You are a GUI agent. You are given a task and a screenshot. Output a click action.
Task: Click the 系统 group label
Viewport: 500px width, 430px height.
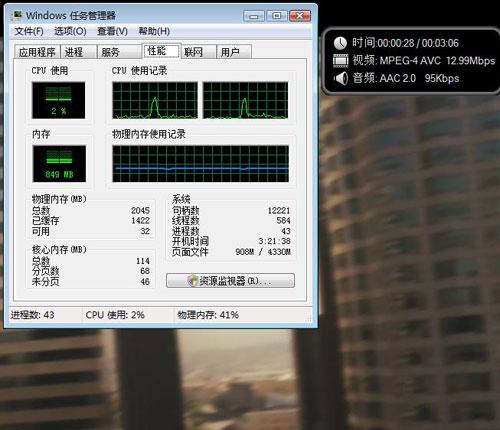[x=181, y=199]
